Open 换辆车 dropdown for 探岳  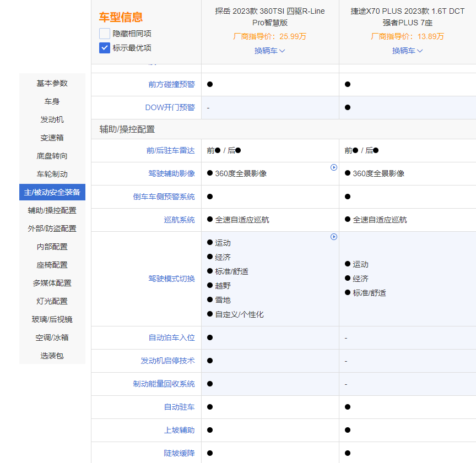269,51
